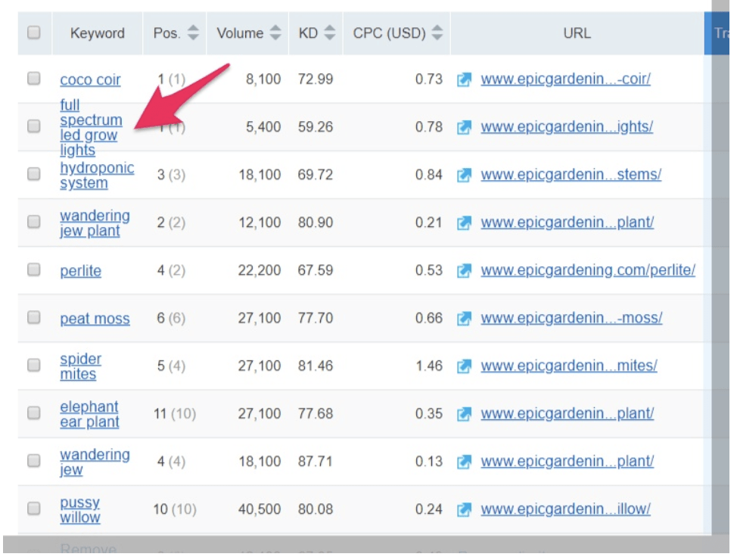Viewport: 737px width, 560px height.
Task: Open the wandering jew plant keyword link
Action: point(95,223)
